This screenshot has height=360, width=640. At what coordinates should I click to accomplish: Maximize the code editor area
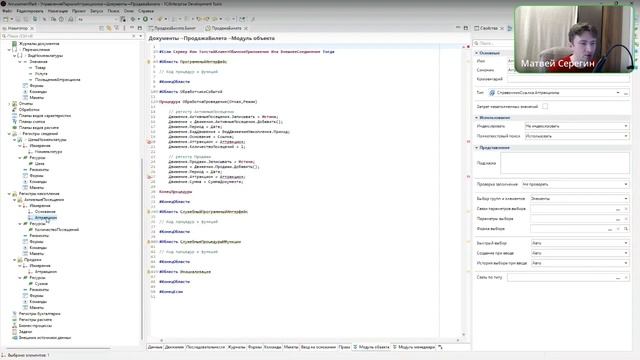pos(466,28)
